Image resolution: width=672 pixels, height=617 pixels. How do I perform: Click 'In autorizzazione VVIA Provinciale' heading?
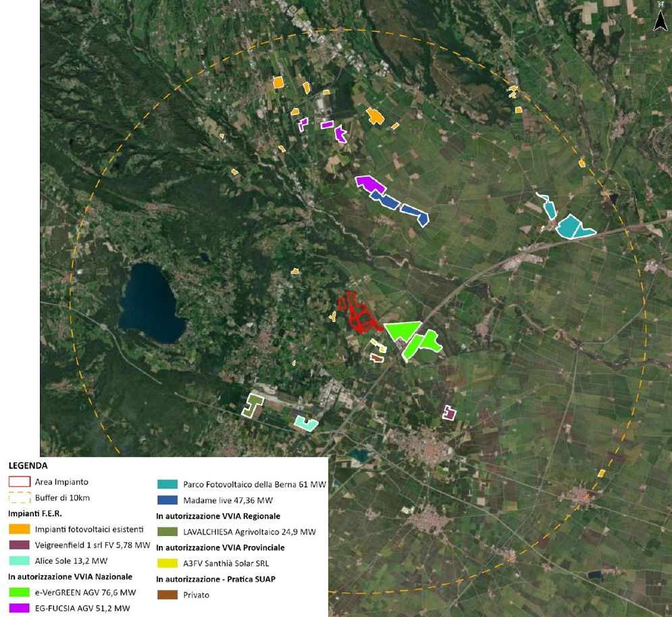coord(220,547)
